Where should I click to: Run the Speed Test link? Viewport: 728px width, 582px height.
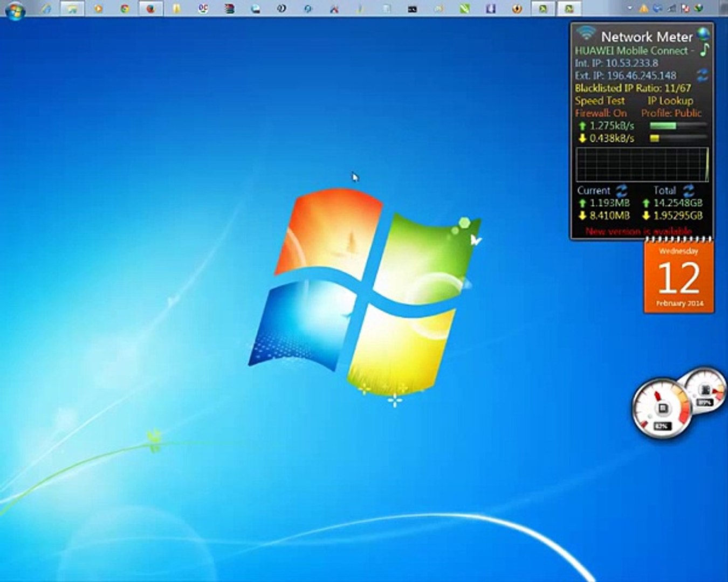click(600, 101)
